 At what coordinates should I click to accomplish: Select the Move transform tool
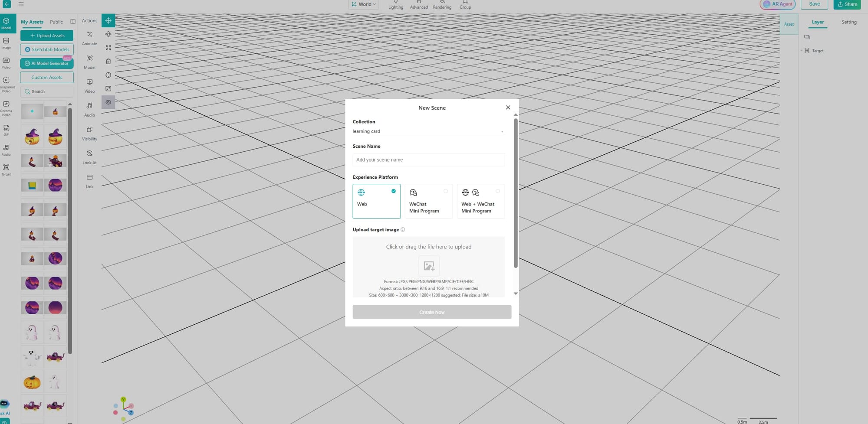[108, 20]
